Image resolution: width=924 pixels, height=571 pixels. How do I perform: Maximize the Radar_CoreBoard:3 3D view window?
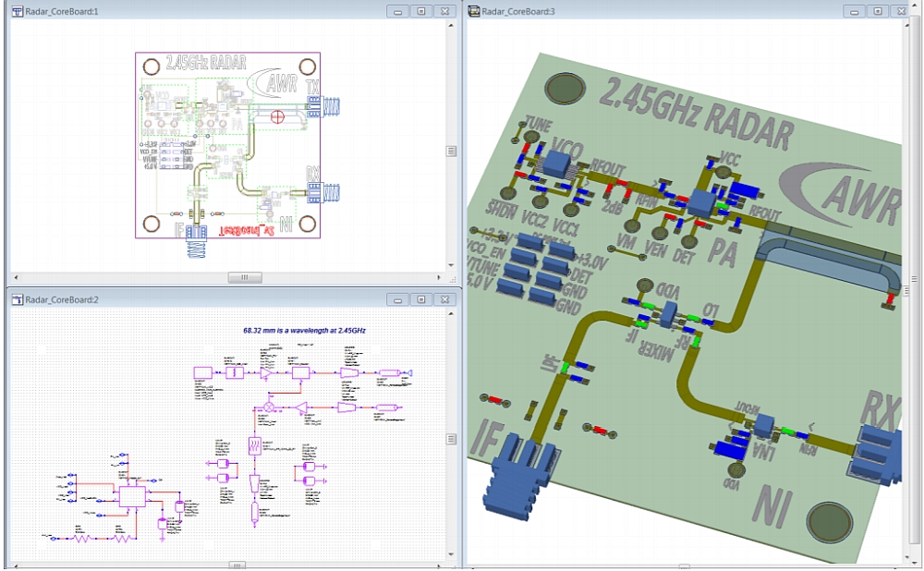pyautogui.click(x=878, y=11)
